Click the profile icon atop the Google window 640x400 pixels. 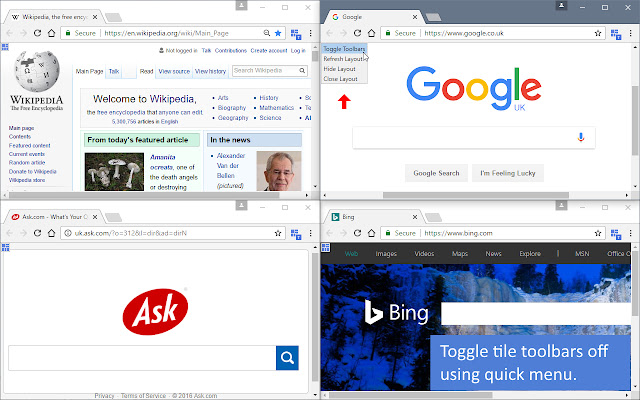(x=561, y=5)
